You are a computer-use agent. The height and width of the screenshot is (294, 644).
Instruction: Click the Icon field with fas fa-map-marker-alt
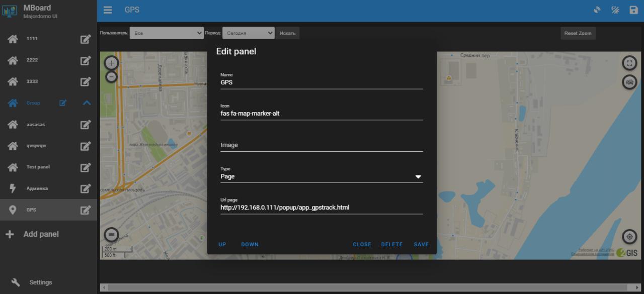tap(321, 114)
